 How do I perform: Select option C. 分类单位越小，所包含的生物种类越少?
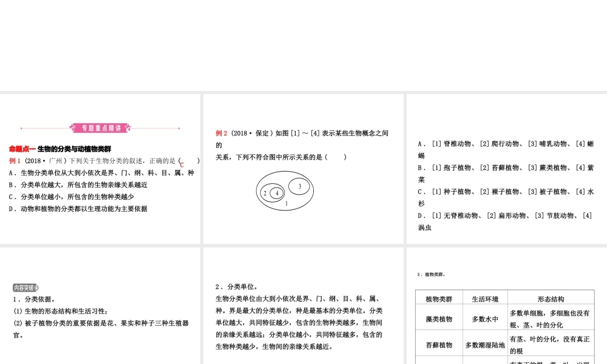(x=72, y=197)
